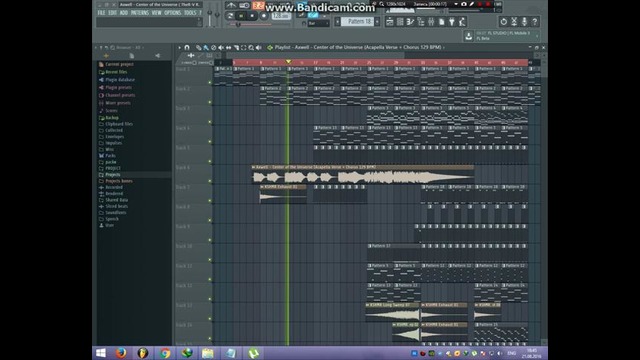Toggle the record button in transport
Viewport: 640px width, 360px height.
tap(264, 16)
